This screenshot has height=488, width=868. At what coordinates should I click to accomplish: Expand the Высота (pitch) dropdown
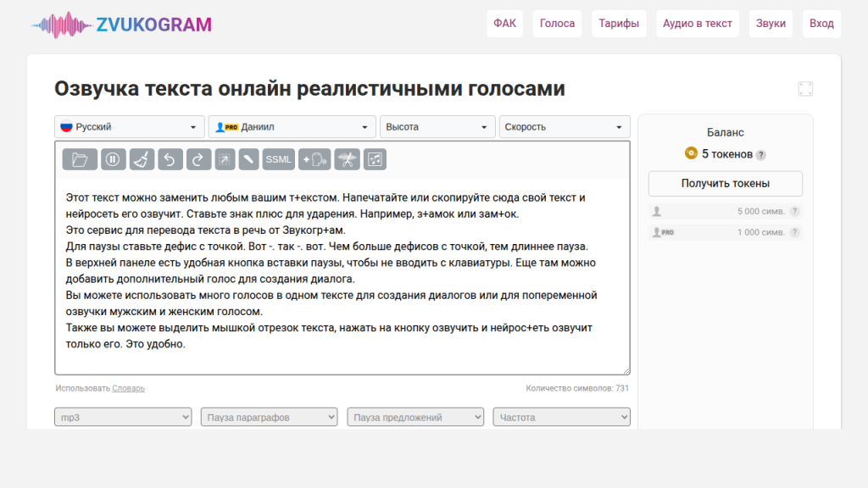[437, 125]
